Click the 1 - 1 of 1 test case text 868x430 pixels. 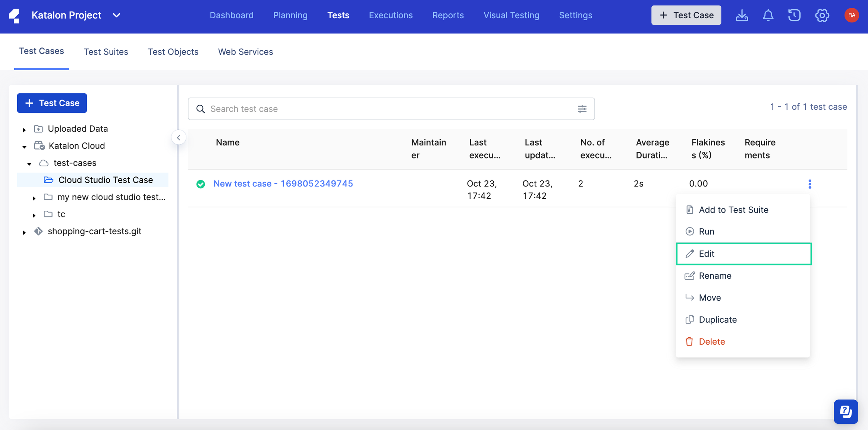(x=808, y=107)
